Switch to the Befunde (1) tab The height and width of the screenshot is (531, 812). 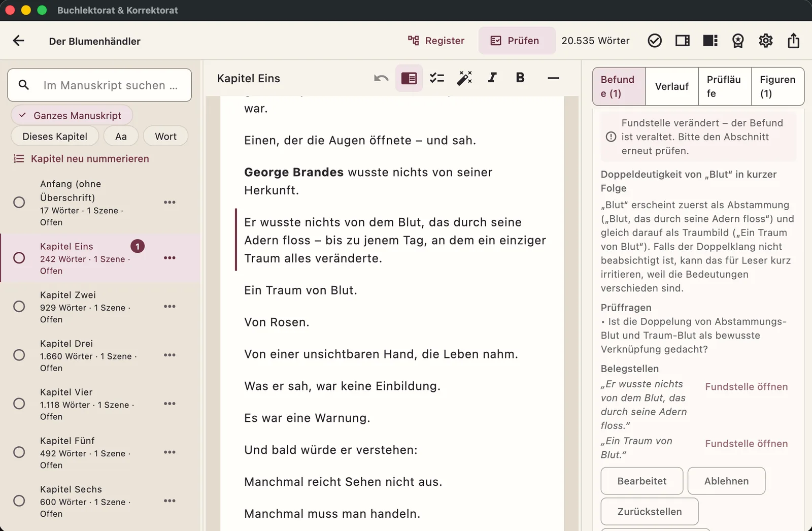619,86
